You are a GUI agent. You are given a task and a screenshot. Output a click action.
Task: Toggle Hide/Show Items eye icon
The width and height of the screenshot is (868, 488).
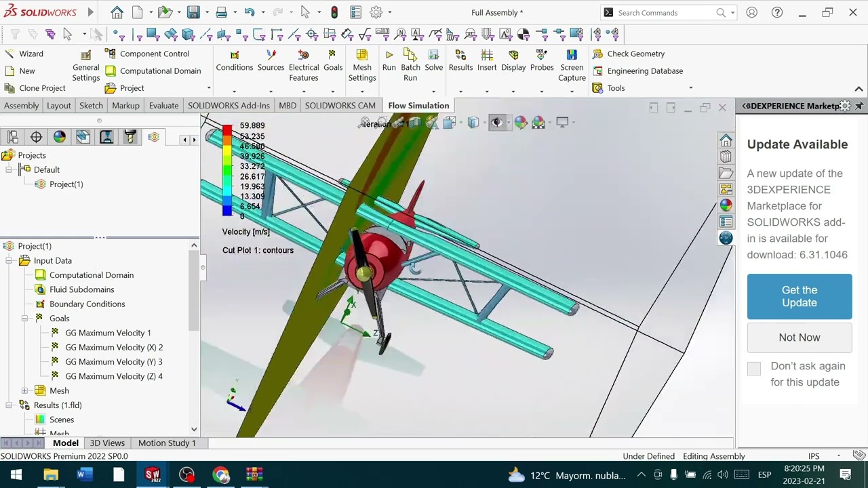[497, 122]
